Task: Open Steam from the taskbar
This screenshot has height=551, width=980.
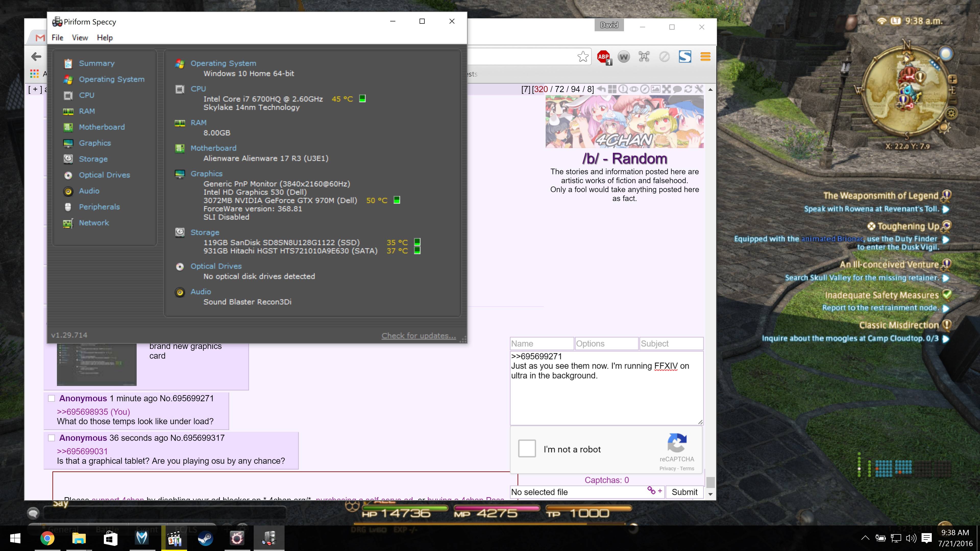Action: point(205,539)
